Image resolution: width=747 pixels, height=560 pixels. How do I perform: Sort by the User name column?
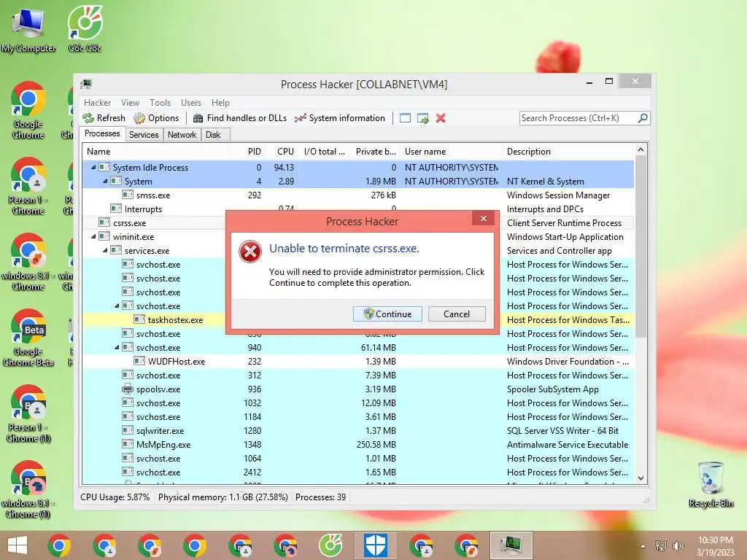click(x=451, y=152)
